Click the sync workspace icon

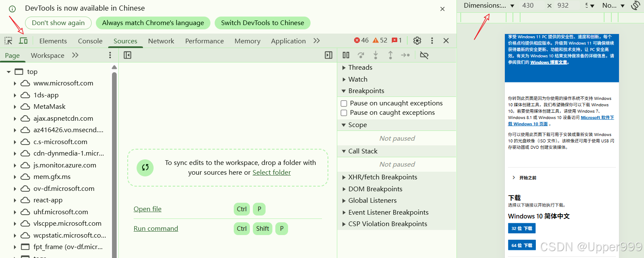(x=145, y=167)
